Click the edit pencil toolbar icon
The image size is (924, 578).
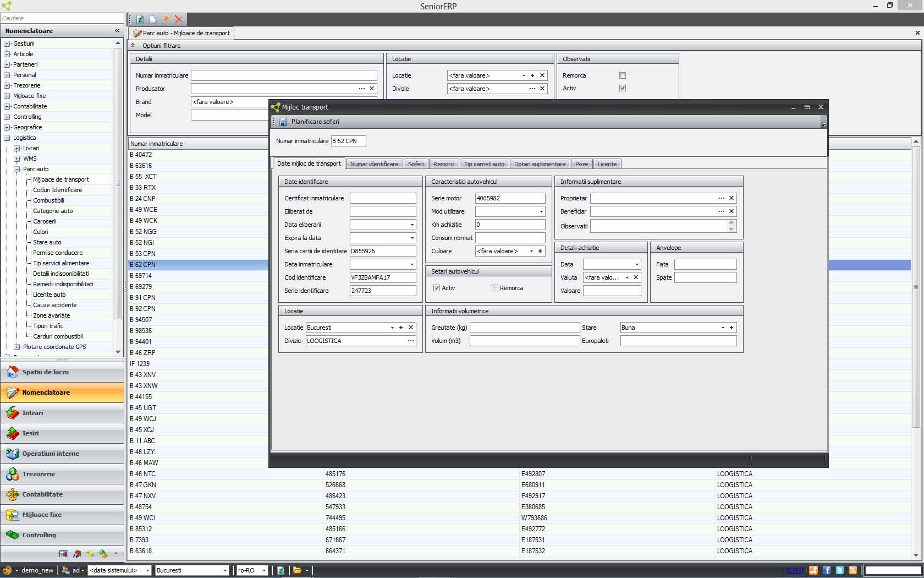coord(166,19)
